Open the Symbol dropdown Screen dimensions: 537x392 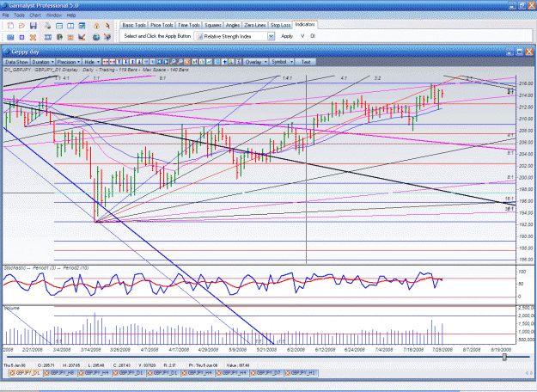coord(282,62)
